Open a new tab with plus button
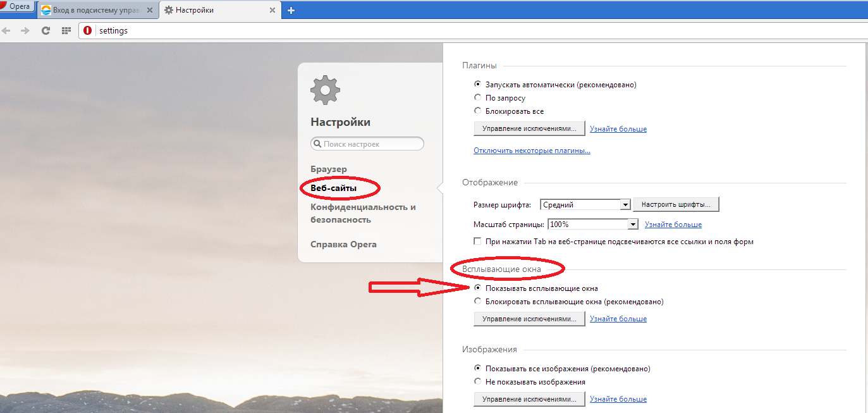The image size is (868, 413). 291,10
